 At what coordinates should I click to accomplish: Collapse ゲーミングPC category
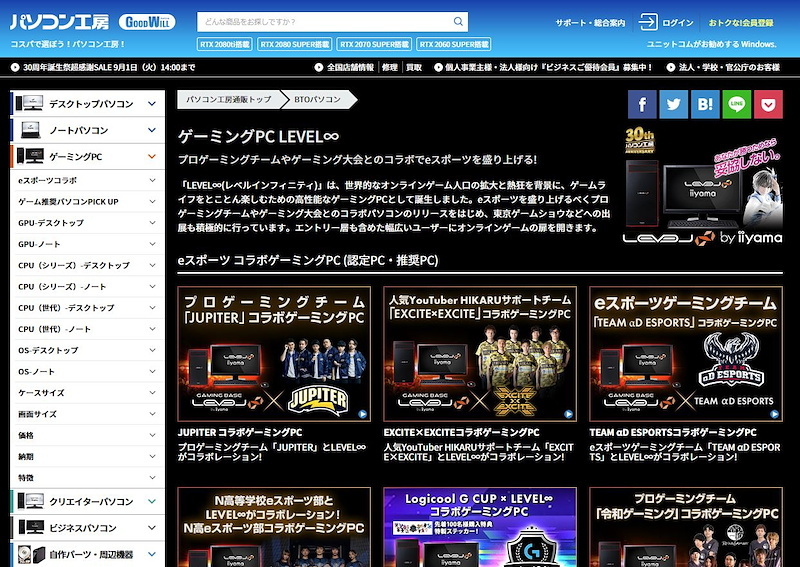tap(152, 157)
